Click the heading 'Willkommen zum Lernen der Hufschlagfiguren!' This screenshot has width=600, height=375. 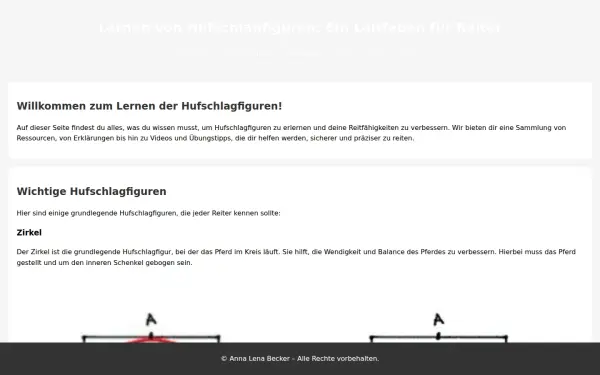149,106
